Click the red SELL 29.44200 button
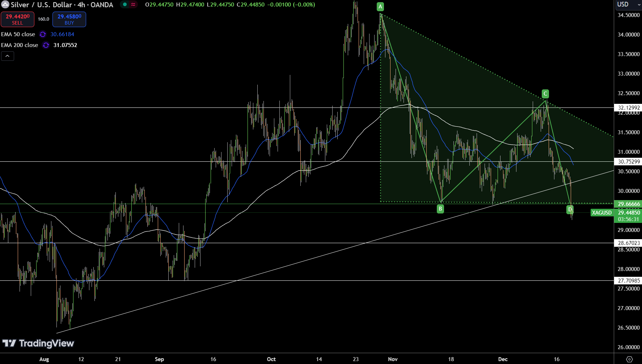 (17, 19)
